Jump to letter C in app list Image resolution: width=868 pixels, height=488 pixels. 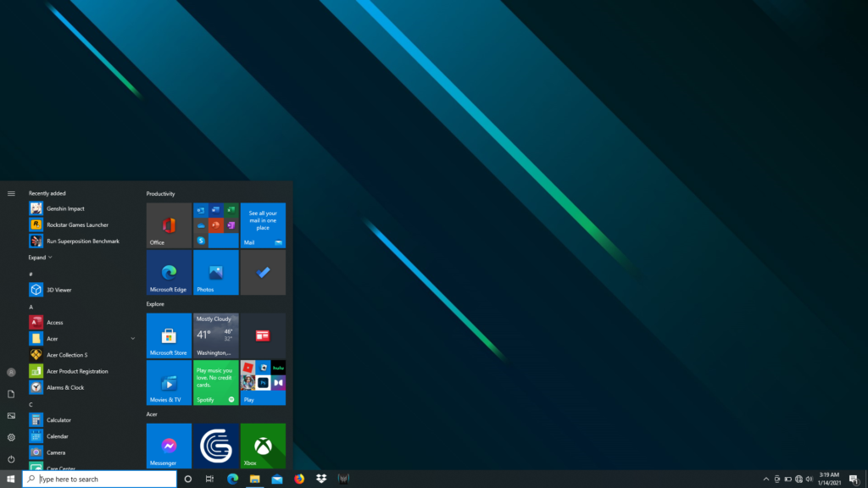31,404
